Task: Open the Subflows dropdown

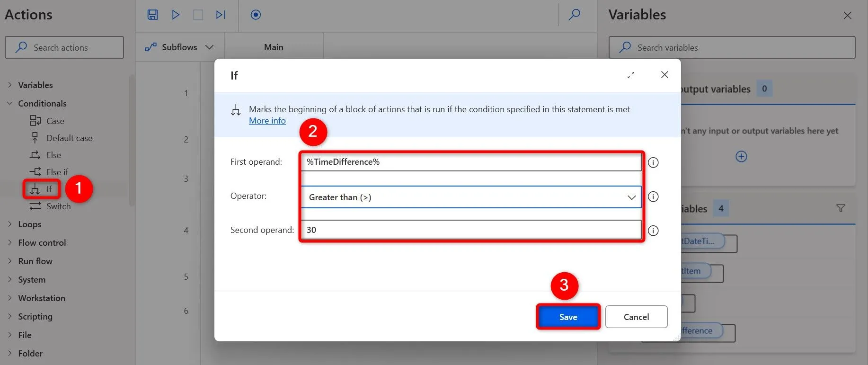Action: point(179,47)
